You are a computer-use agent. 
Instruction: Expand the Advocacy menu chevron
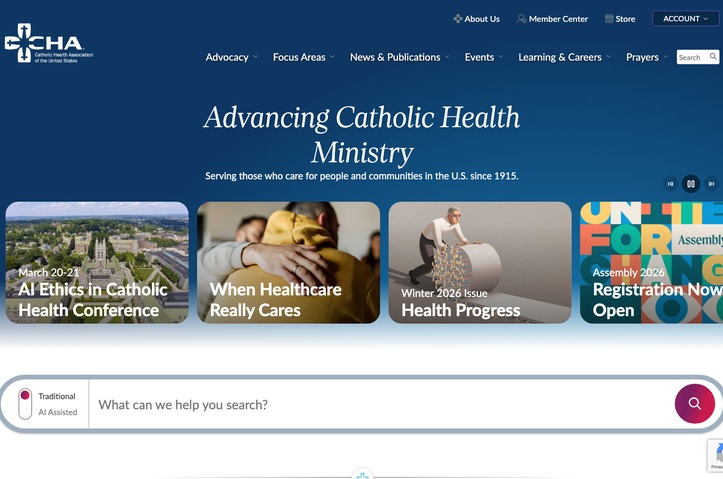click(x=255, y=57)
